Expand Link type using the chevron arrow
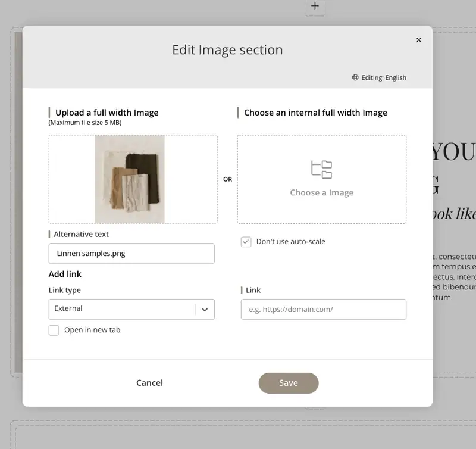476x449 pixels. click(x=205, y=310)
